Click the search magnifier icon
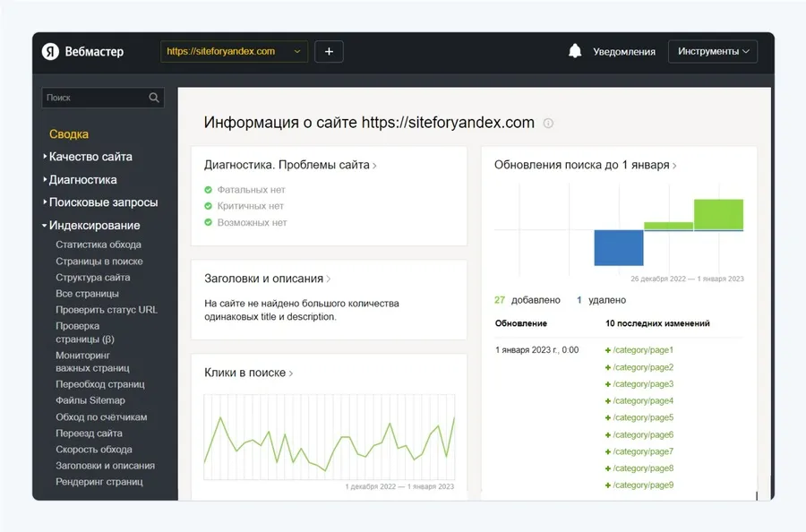806x532 pixels. [x=154, y=98]
